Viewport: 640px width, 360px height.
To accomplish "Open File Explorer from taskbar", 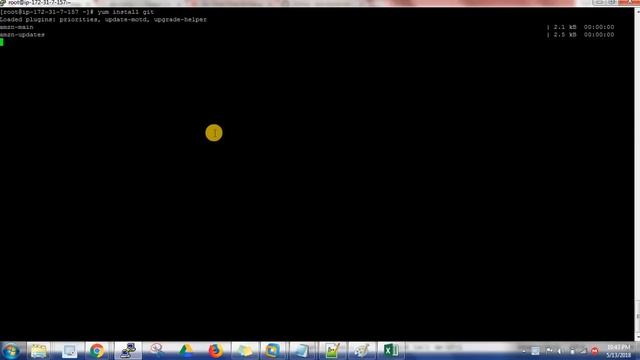I will (x=39, y=351).
